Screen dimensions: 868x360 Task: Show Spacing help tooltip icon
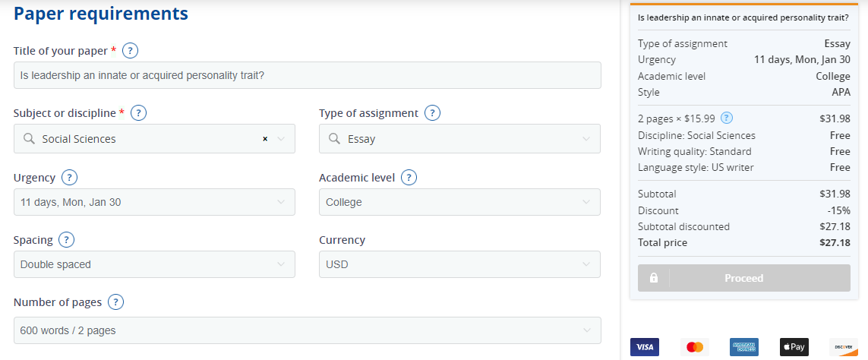pos(66,240)
